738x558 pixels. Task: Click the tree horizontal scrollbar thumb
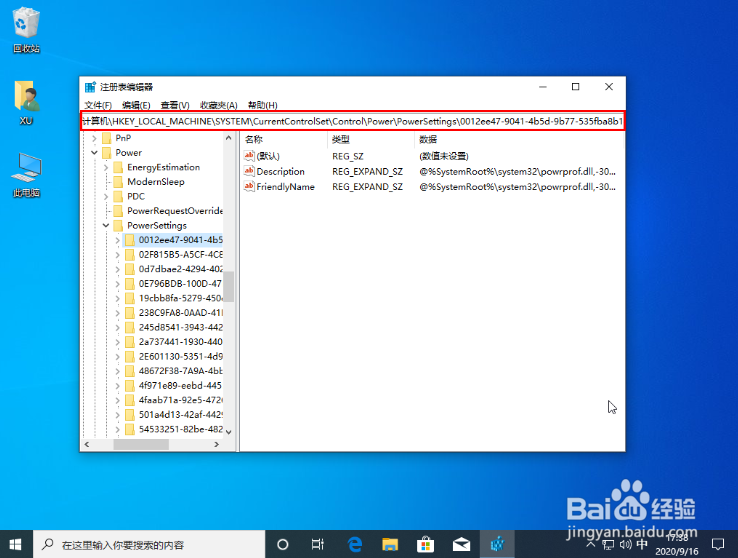(x=141, y=444)
